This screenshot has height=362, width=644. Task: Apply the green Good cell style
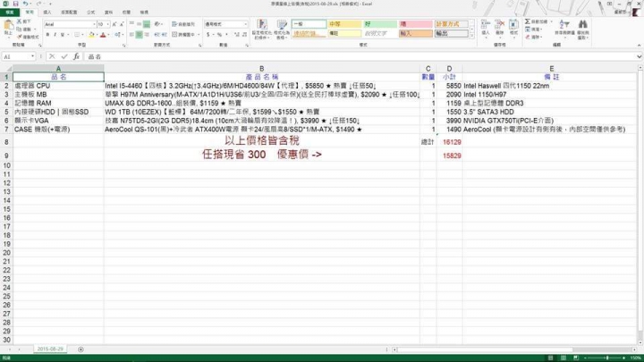(380, 24)
